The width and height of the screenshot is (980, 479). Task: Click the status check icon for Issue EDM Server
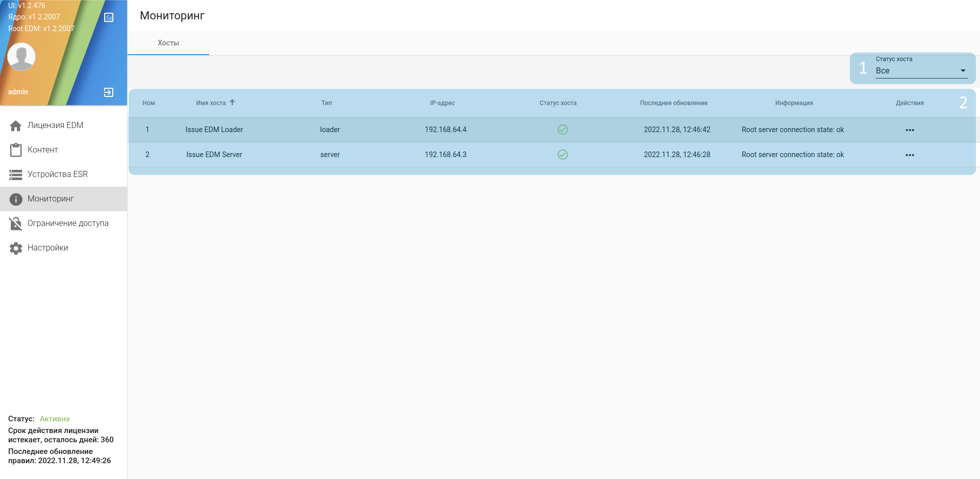[x=562, y=155]
